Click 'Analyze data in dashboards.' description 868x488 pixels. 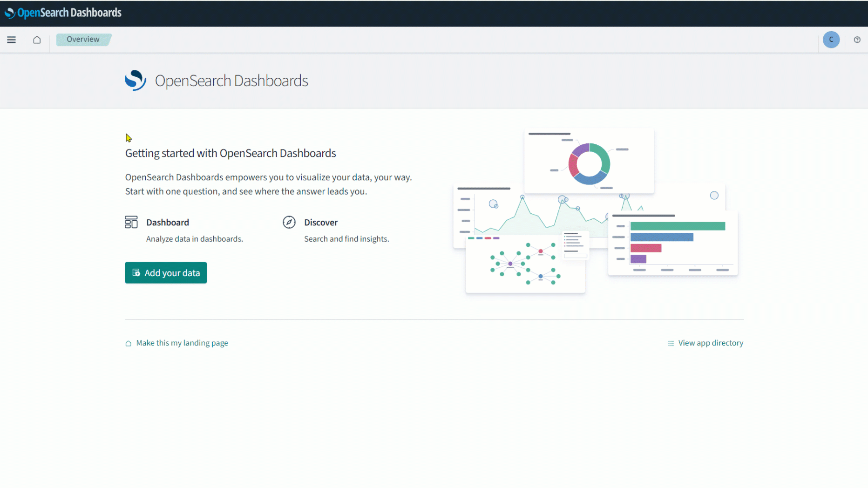click(x=195, y=239)
